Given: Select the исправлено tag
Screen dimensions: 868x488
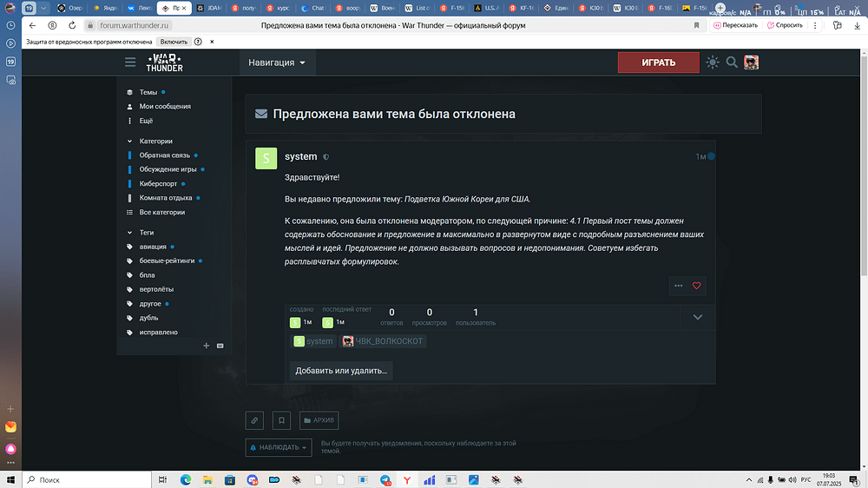Looking at the screenshot, I should click(x=158, y=333).
